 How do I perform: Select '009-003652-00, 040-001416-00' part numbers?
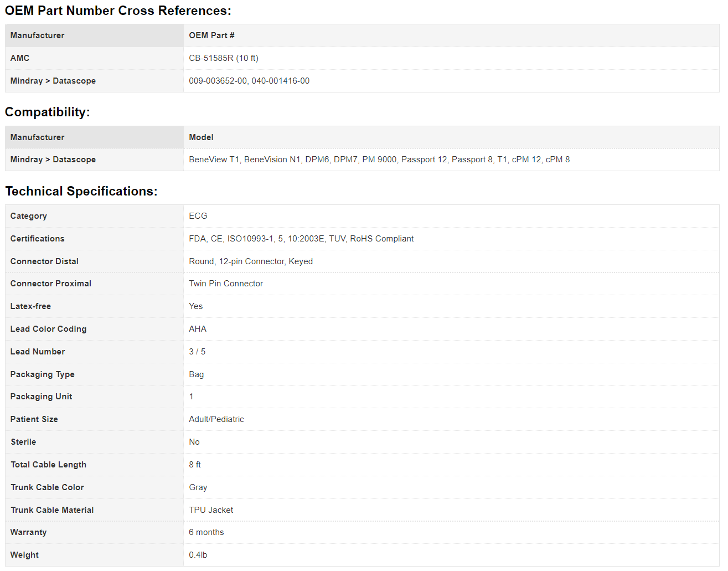coord(249,81)
